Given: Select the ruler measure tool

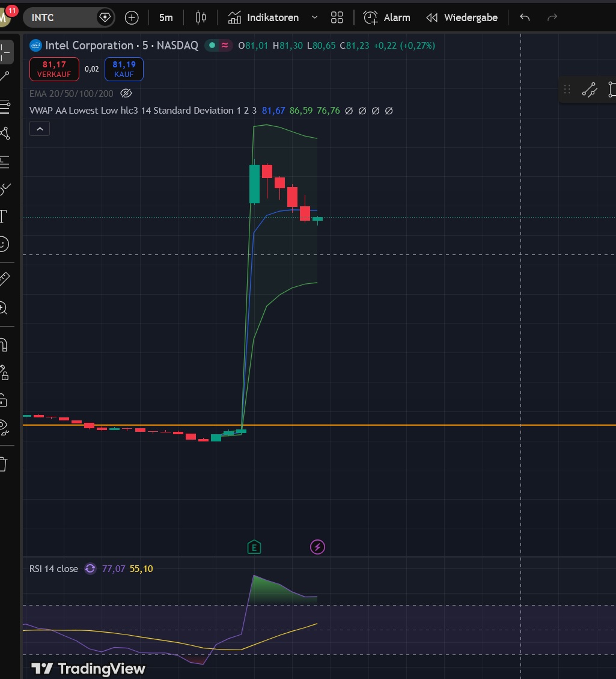Looking at the screenshot, I should 4,279.
